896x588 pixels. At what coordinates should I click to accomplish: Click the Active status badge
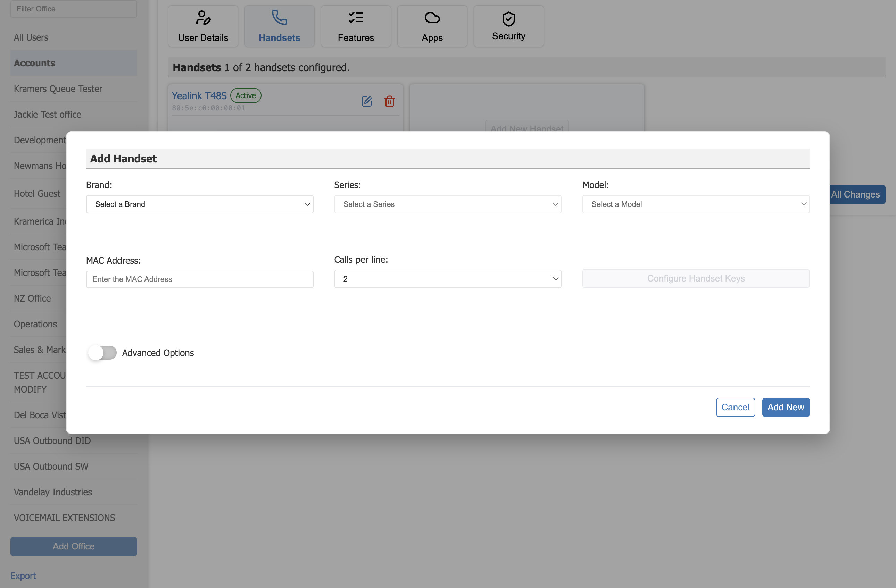246,95
